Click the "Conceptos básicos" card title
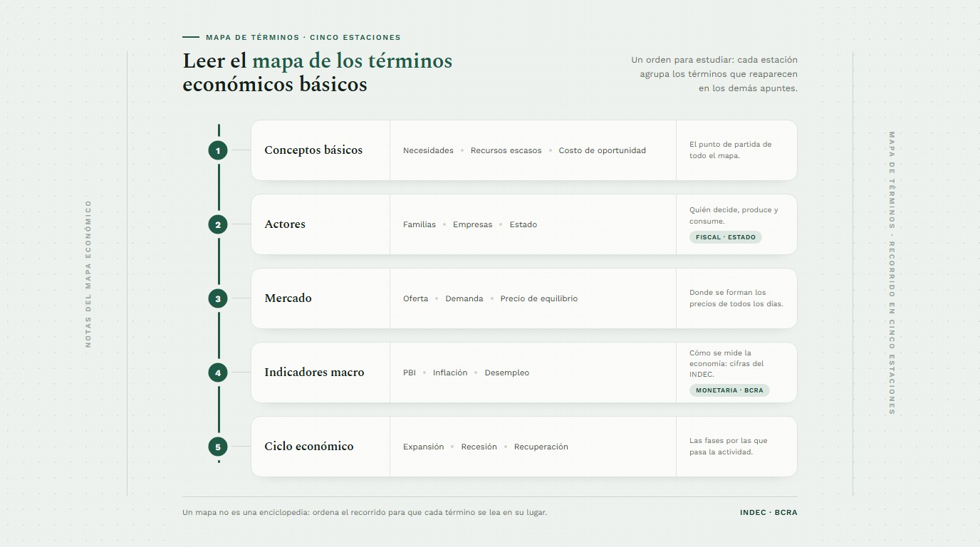 pyautogui.click(x=313, y=150)
